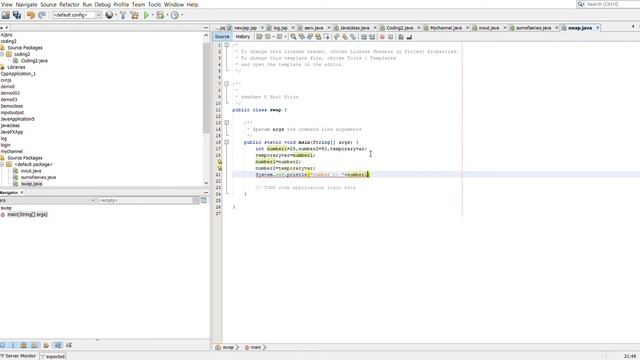Toggle Show Fields navigator filter icon
The height and width of the screenshot is (360, 640).
pyautogui.click(x=13, y=345)
